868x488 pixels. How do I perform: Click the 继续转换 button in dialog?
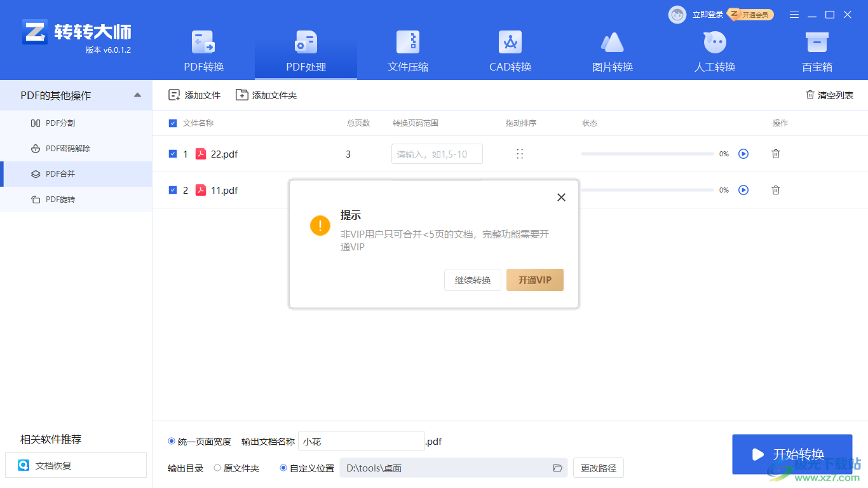point(473,280)
